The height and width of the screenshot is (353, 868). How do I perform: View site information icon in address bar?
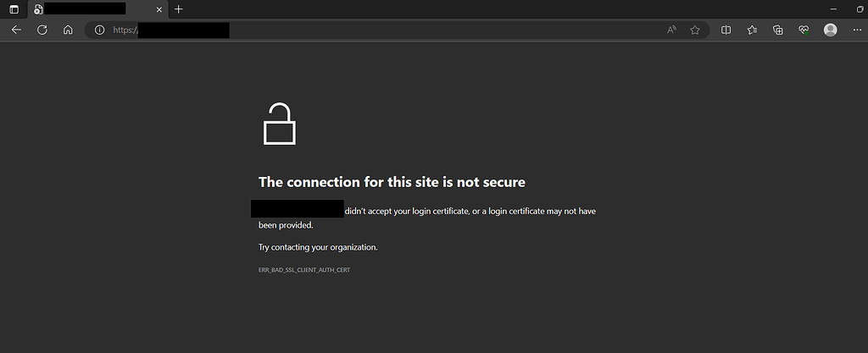click(100, 30)
